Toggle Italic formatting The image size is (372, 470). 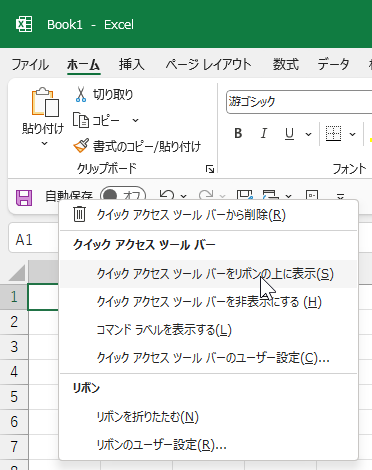click(x=263, y=133)
